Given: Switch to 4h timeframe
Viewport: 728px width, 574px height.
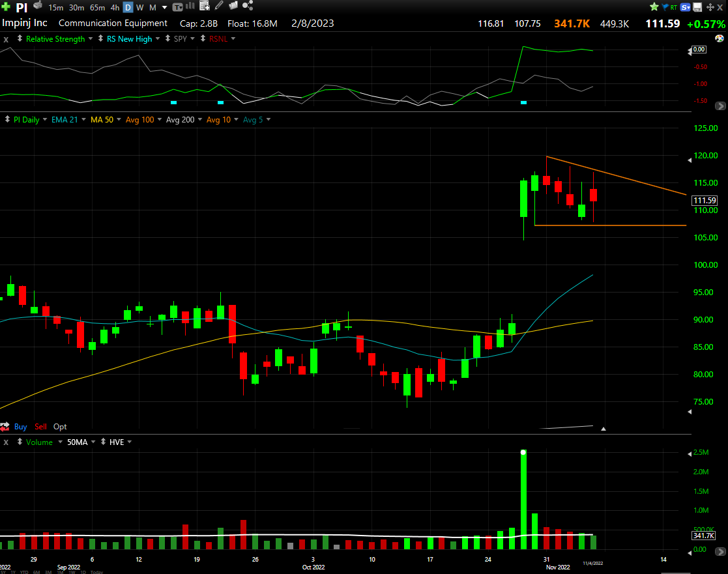Looking at the screenshot, I should pyautogui.click(x=115, y=7).
